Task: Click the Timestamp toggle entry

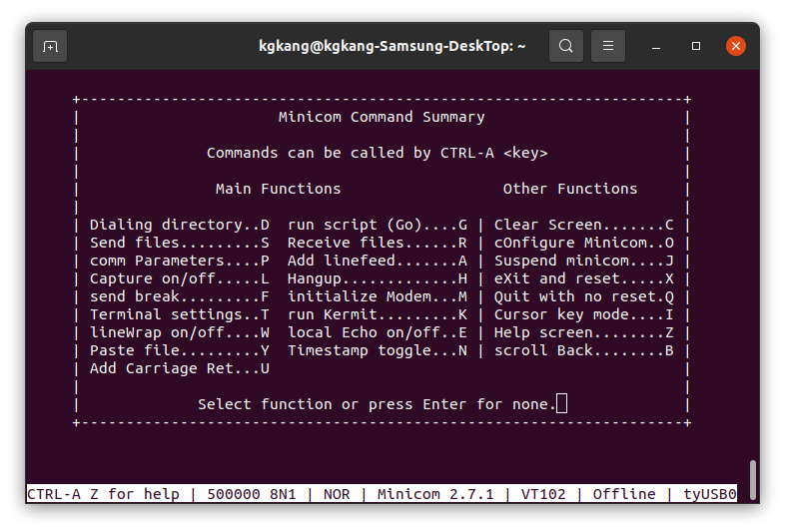Action: 377,350
